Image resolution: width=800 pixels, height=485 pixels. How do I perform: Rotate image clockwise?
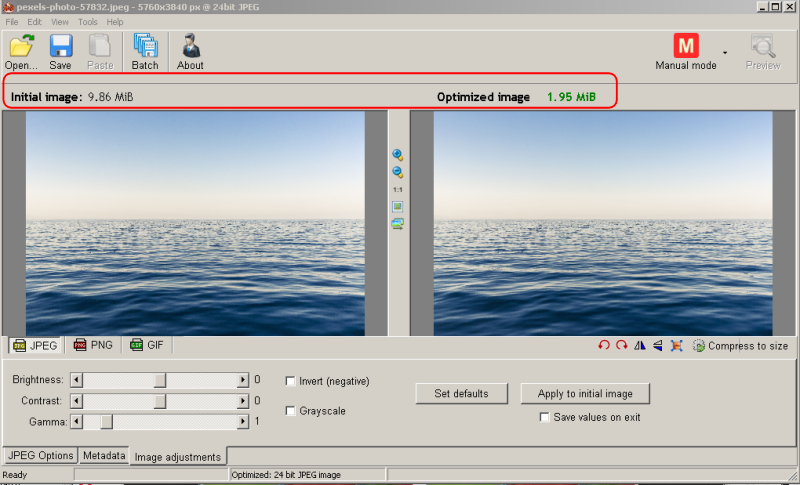click(x=621, y=345)
